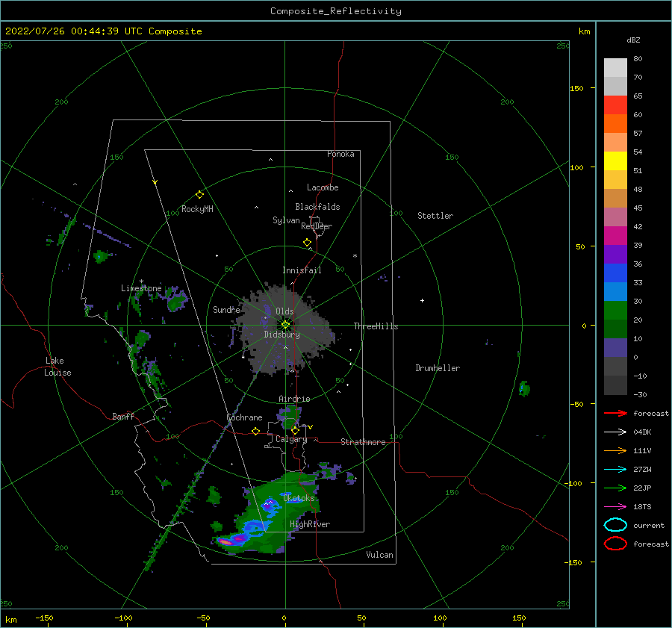The image size is (672, 628).
Task: Click the -100 tick on bottom axis
Action: 123,618
